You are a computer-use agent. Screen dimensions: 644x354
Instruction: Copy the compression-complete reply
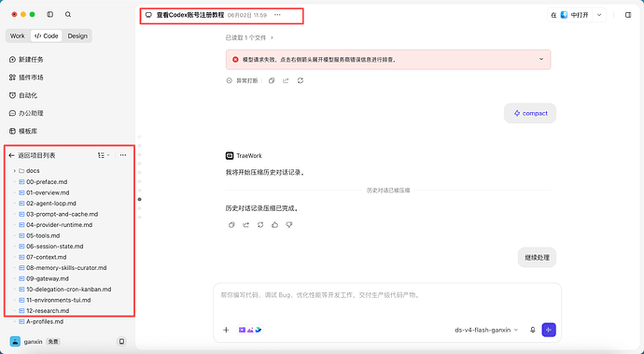(231, 225)
